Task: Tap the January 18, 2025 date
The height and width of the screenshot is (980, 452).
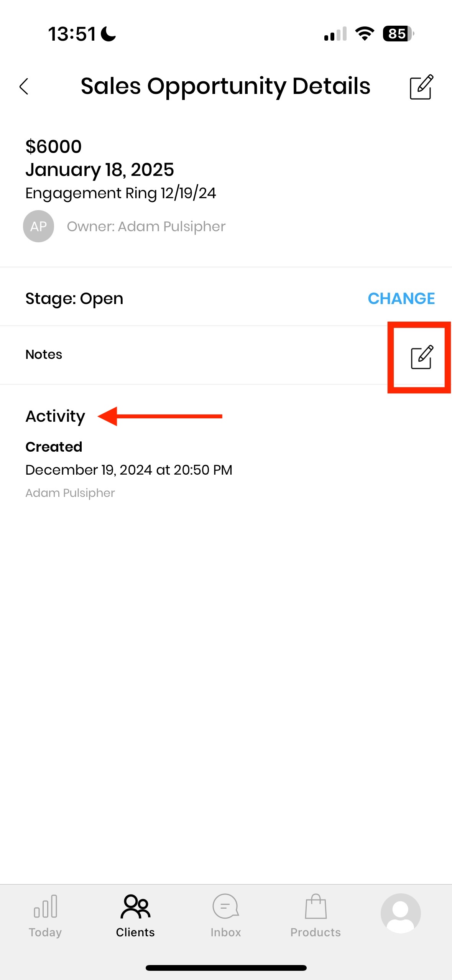Action: tap(100, 170)
